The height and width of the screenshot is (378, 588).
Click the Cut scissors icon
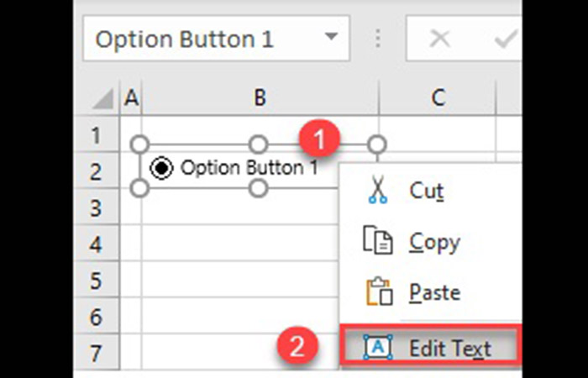point(375,192)
